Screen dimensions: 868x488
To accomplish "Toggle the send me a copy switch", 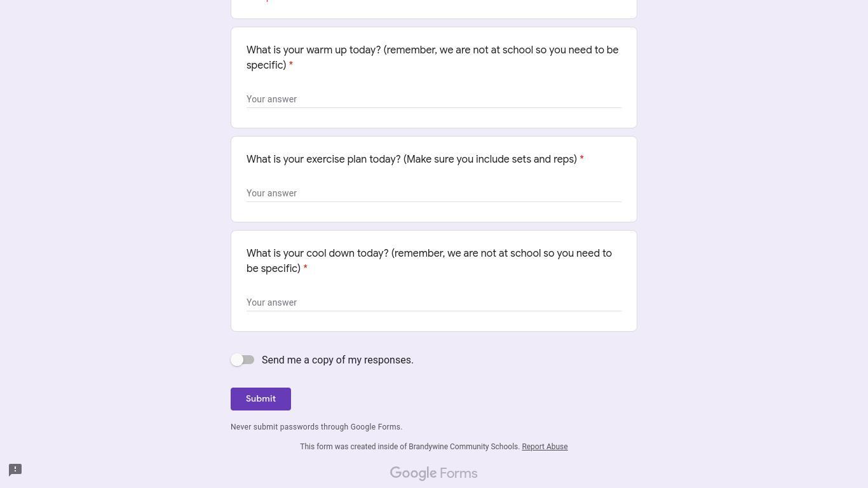I will pos(243,360).
